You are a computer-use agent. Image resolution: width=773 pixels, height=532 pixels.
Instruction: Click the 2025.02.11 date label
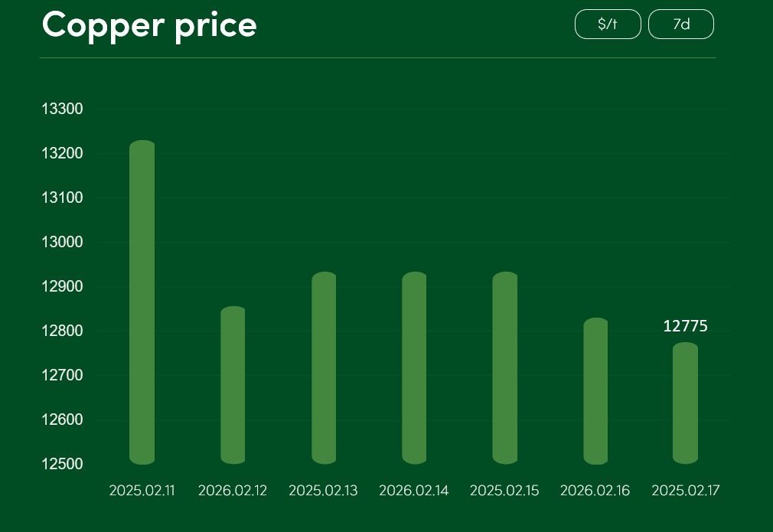(x=142, y=491)
